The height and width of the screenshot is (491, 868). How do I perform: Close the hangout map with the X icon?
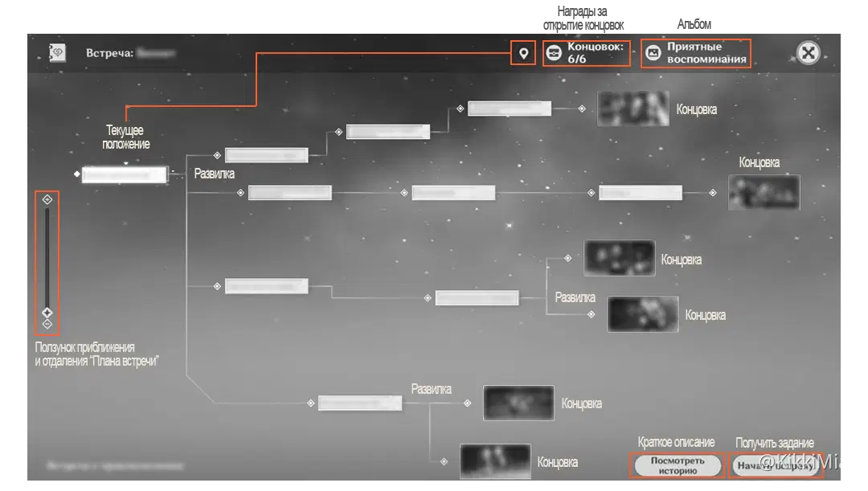click(x=808, y=53)
